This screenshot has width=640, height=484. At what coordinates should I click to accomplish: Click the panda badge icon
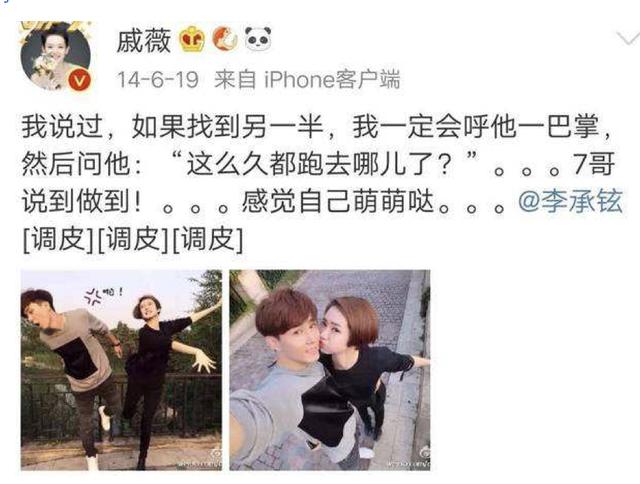258,39
